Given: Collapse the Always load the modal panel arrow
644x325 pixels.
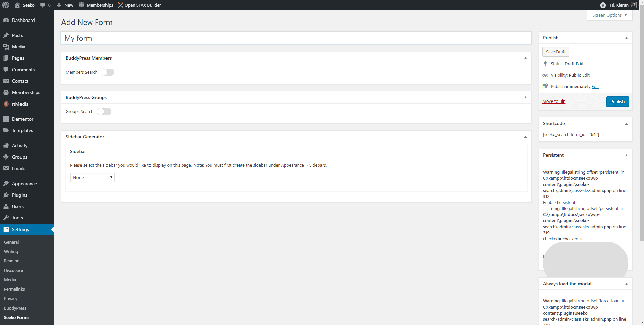Looking at the screenshot, I should (x=627, y=284).
